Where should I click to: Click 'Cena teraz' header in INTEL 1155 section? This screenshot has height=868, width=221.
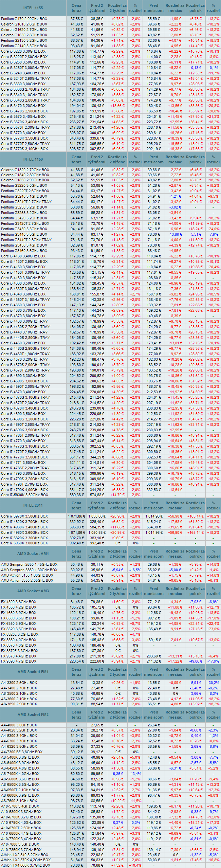76,8
